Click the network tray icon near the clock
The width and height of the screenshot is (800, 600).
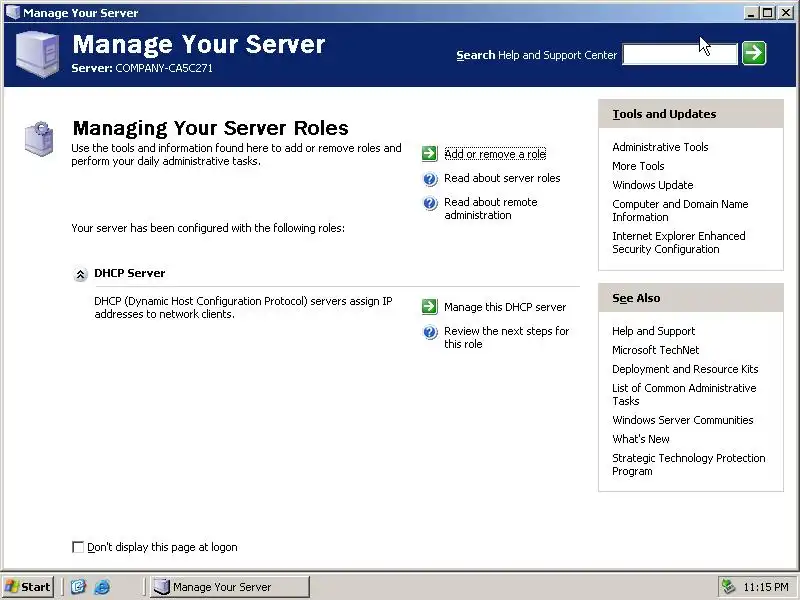(728, 587)
